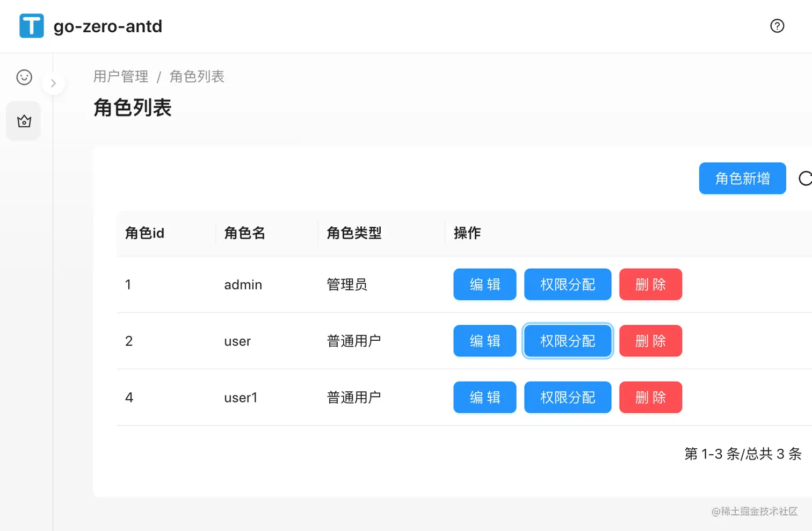Click the go-zero-antd logo icon
Screen dimensions: 812x531
[32, 26]
